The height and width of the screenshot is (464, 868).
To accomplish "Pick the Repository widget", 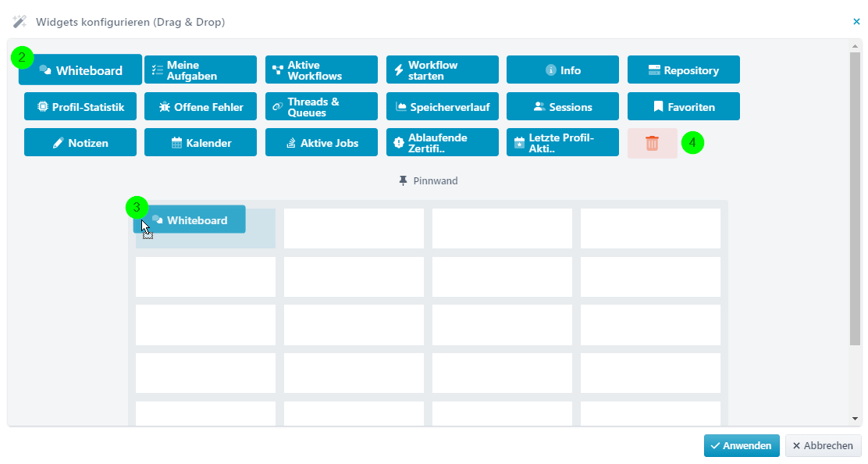I will (684, 70).
